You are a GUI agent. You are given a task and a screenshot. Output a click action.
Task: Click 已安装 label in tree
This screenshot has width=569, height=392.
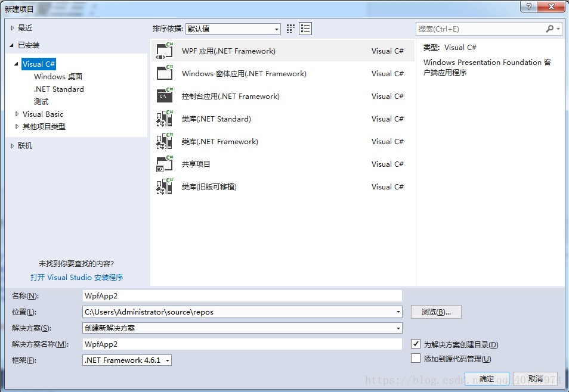[29, 45]
